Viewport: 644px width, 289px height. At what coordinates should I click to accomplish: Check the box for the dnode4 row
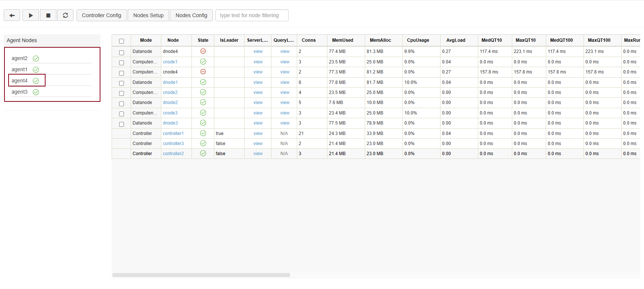(121, 53)
